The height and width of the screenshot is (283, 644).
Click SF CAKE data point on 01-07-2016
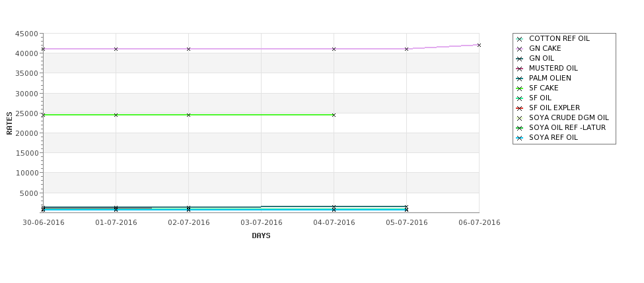116,115
